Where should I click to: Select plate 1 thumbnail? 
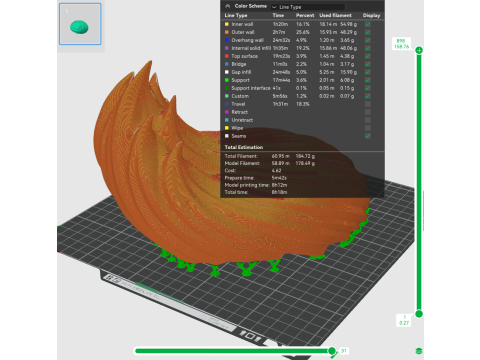tap(80, 24)
